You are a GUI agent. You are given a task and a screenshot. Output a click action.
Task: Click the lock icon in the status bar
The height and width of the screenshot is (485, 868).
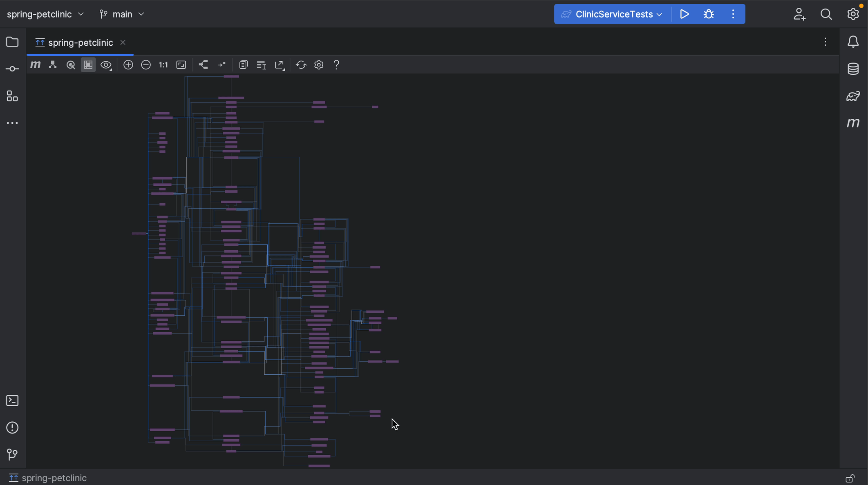click(x=850, y=478)
